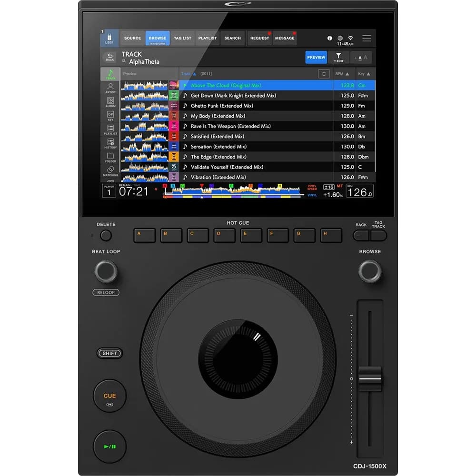Toggle the PREVIEW button on screen
Viewport: 476px width, 476px height.
pyautogui.click(x=316, y=58)
